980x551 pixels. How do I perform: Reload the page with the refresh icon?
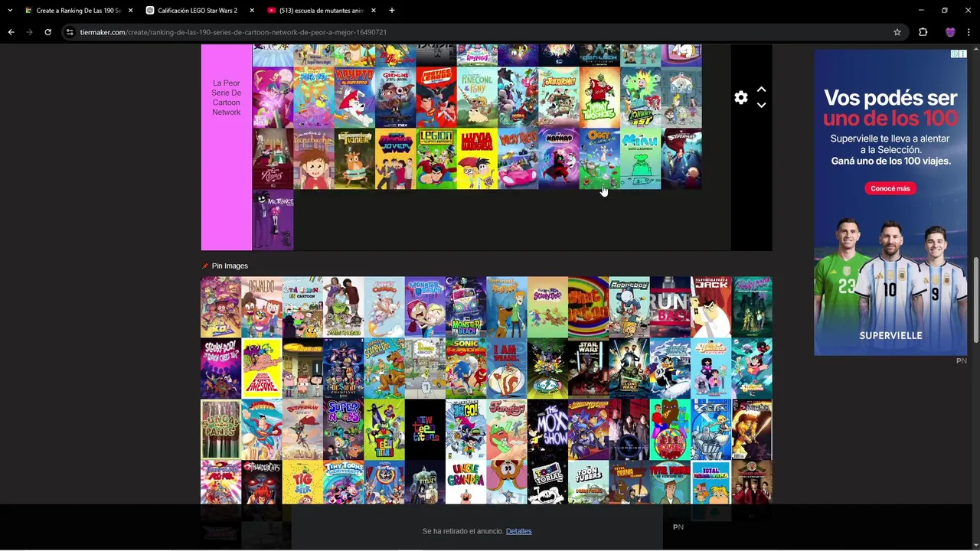[47, 32]
